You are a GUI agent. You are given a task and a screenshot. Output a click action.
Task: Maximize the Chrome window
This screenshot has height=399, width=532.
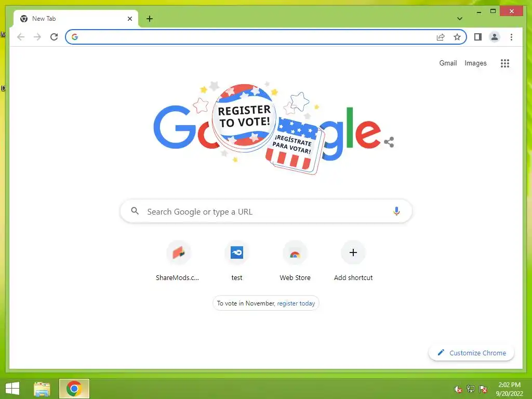click(x=493, y=11)
